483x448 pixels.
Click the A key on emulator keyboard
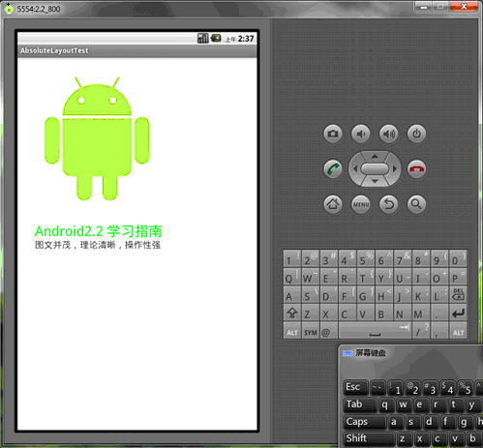pos(292,294)
